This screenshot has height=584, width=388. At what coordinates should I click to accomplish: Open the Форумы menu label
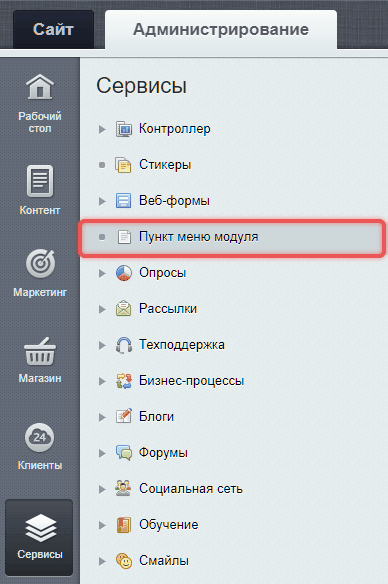[x=163, y=453]
